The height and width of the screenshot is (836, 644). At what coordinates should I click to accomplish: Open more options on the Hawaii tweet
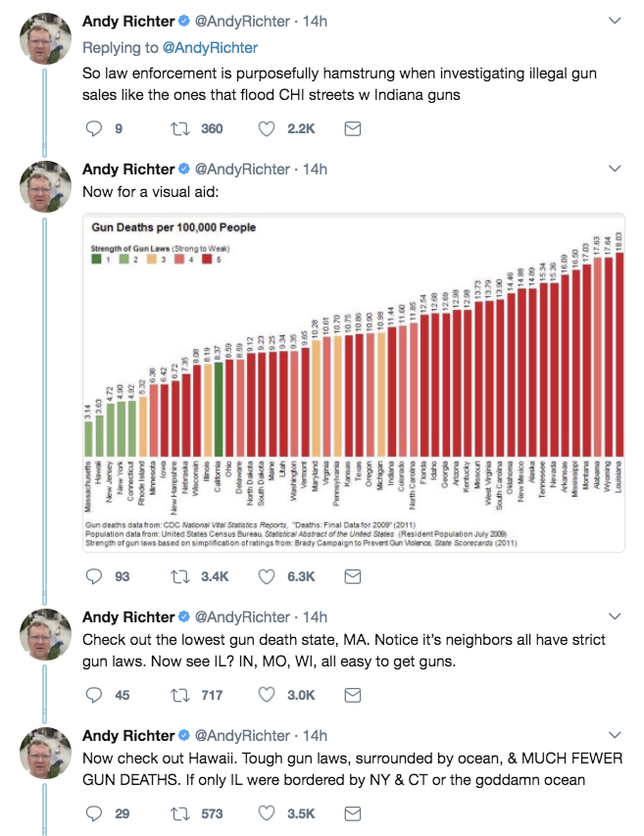coord(615,735)
